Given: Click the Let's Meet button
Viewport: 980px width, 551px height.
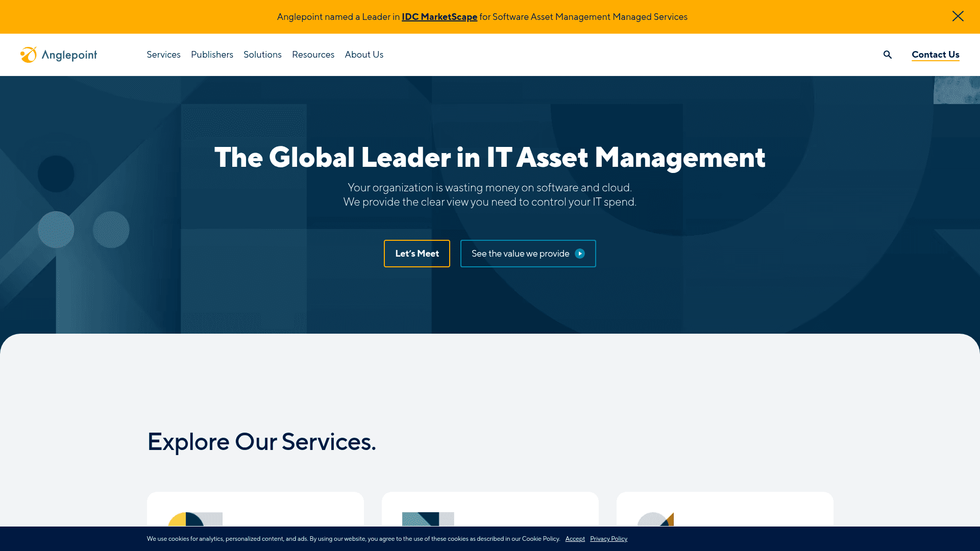Looking at the screenshot, I should 416,254.
